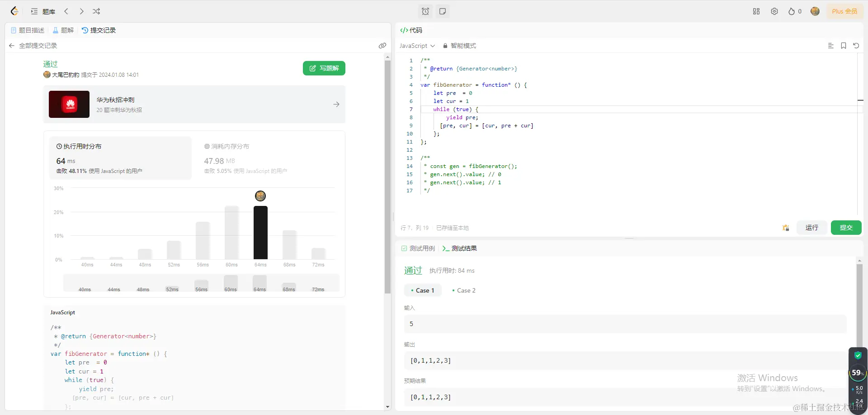Click the security shield widget icon

[858, 355]
